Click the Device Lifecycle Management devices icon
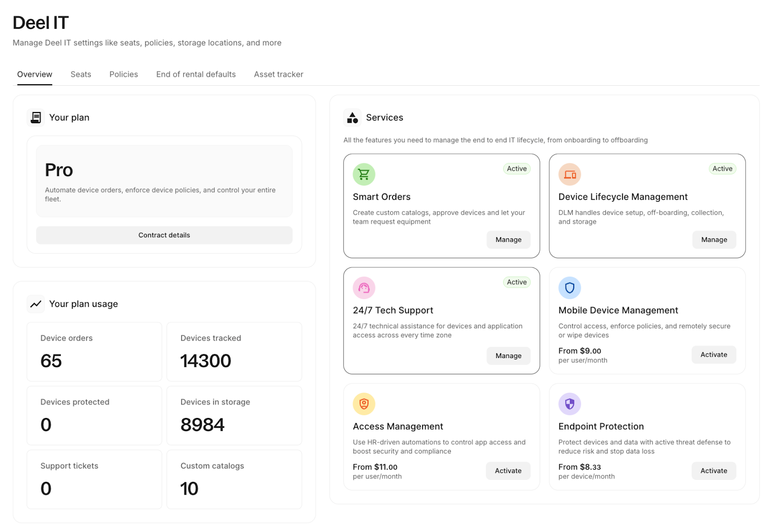The image size is (780, 532). pyautogui.click(x=569, y=174)
